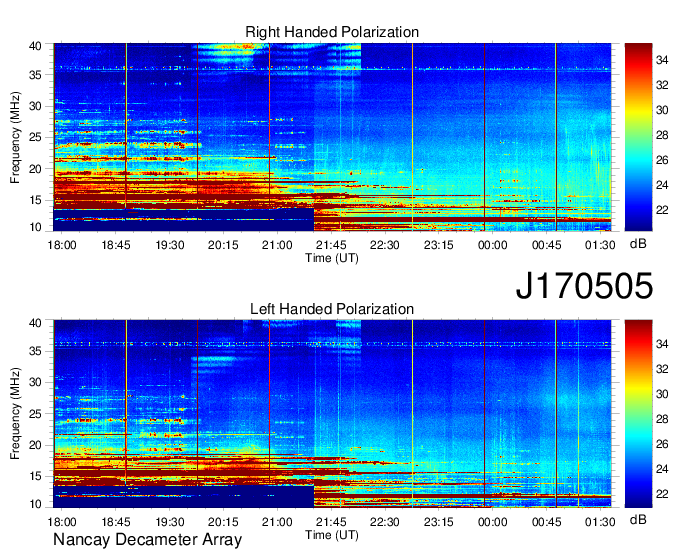The height and width of the screenshot is (552, 680).
Task: Click 22:30 time tick on Left Handed plot
Action: click(385, 522)
